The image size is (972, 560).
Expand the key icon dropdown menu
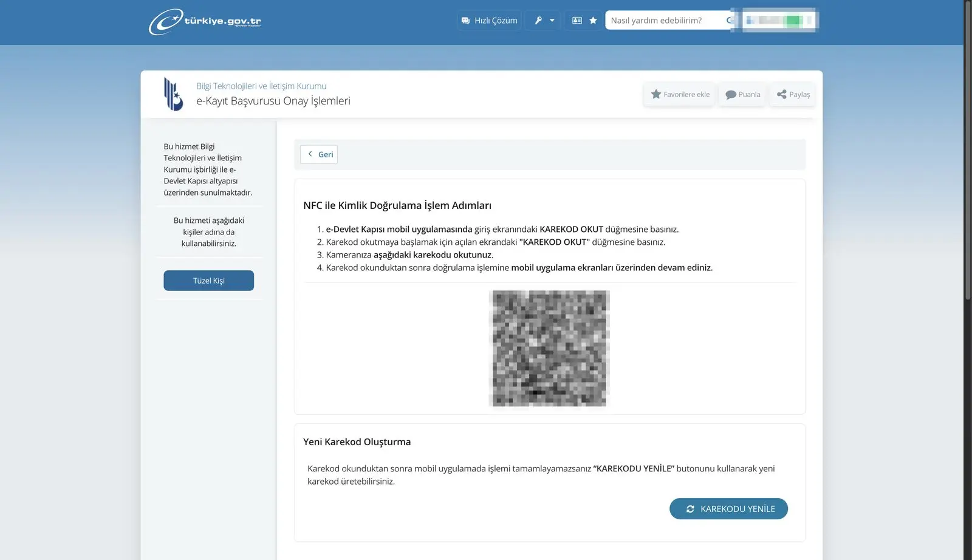click(x=542, y=21)
